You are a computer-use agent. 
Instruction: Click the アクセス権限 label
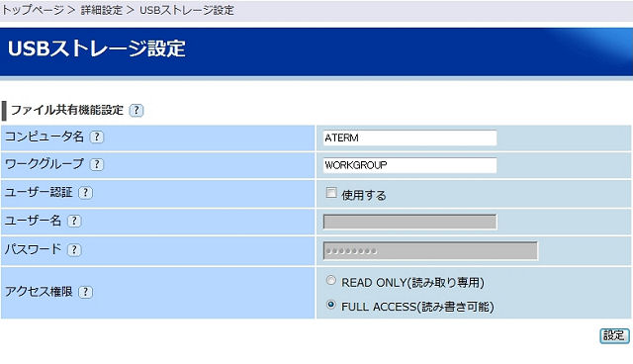[x=39, y=292]
